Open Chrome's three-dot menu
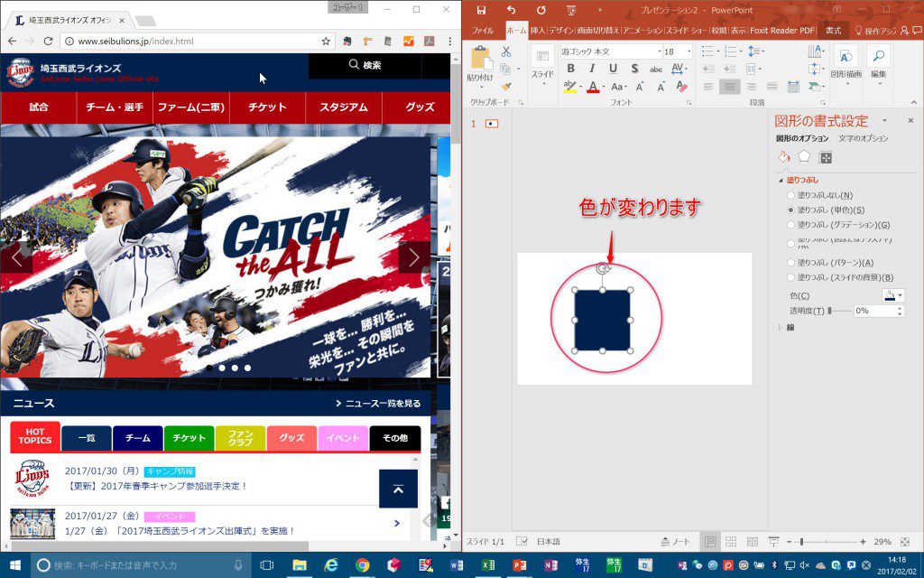The height and width of the screenshot is (578, 924). 449,42
